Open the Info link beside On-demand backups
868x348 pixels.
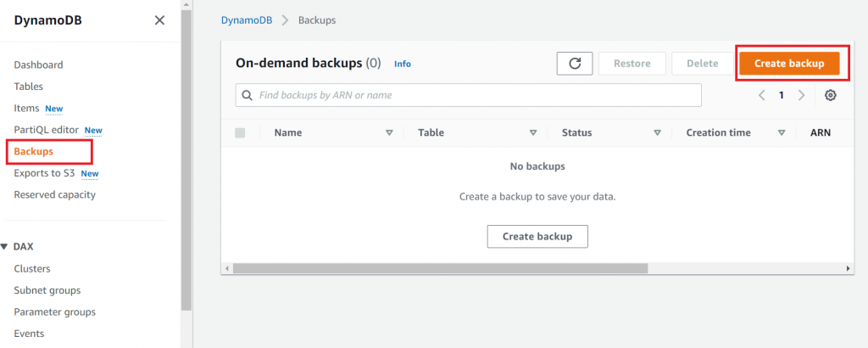pyautogui.click(x=403, y=64)
